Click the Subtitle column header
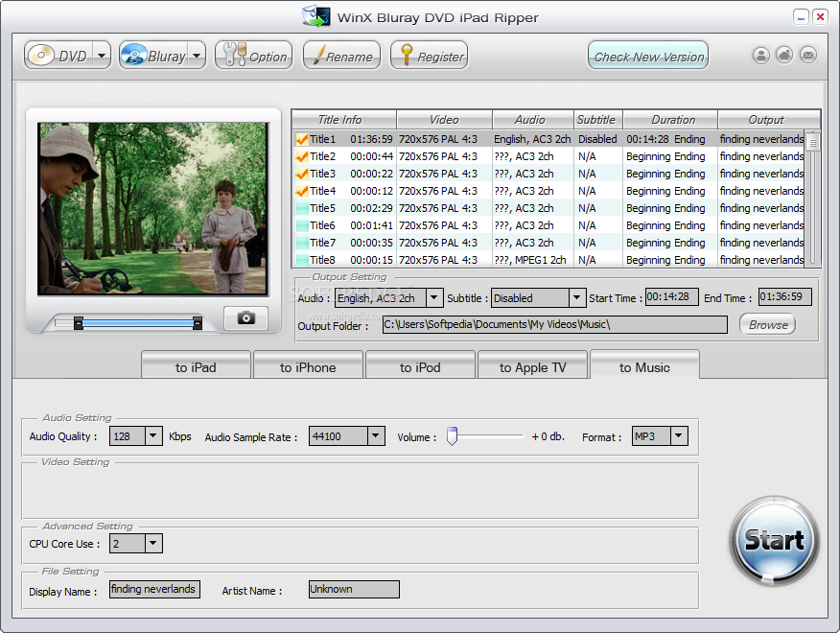Viewport: 840px width, 633px height. 597,120
